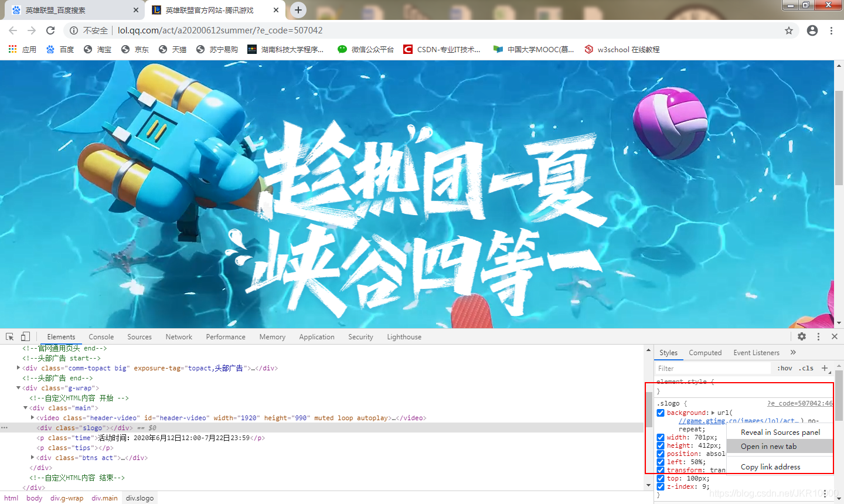844x504 pixels.
Task: Click the browser back arrow
Action: pyautogui.click(x=13, y=30)
